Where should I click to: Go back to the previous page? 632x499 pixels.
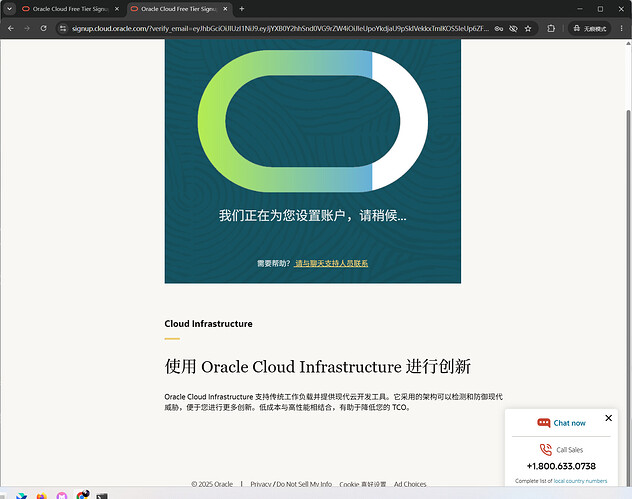click(x=11, y=28)
